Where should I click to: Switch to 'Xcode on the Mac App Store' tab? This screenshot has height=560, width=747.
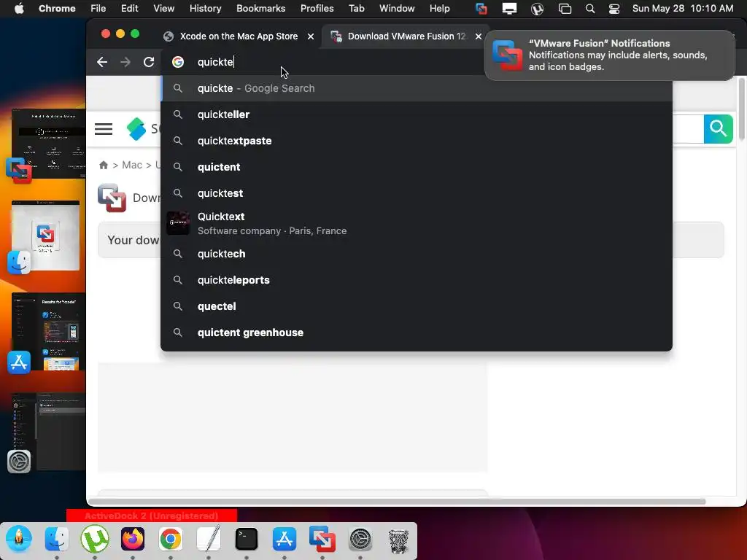[x=239, y=36]
